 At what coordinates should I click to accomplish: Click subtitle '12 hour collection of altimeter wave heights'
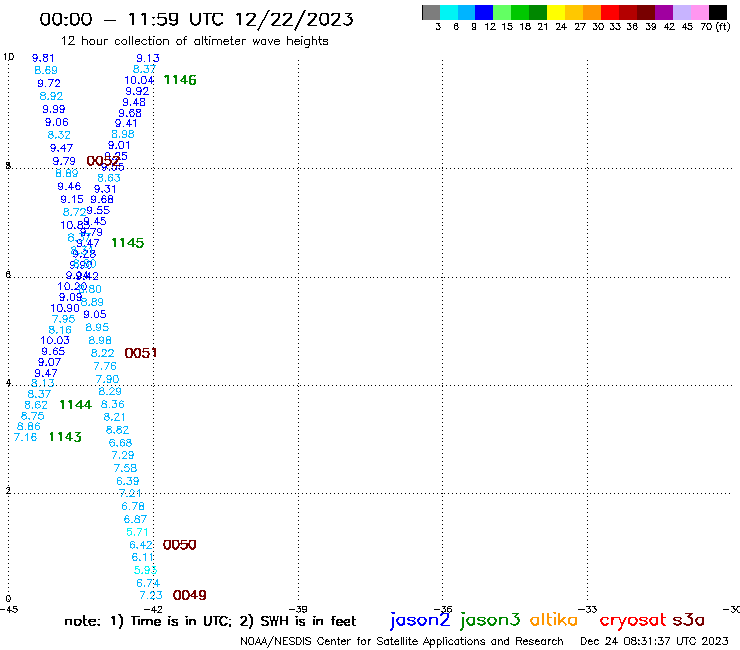click(x=194, y=41)
